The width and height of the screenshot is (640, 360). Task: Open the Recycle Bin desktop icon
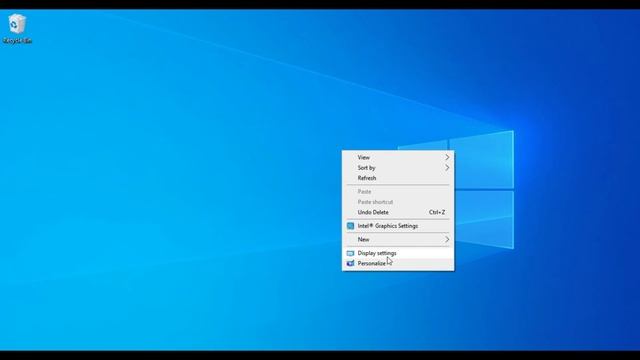17,28
